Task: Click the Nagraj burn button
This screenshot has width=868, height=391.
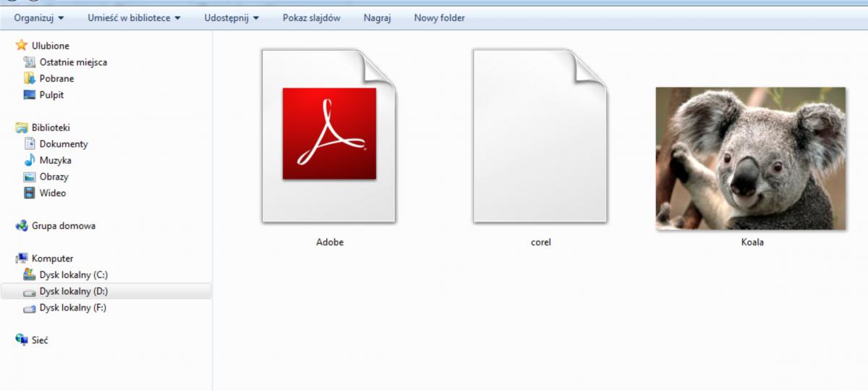Action: pos(377,18)
